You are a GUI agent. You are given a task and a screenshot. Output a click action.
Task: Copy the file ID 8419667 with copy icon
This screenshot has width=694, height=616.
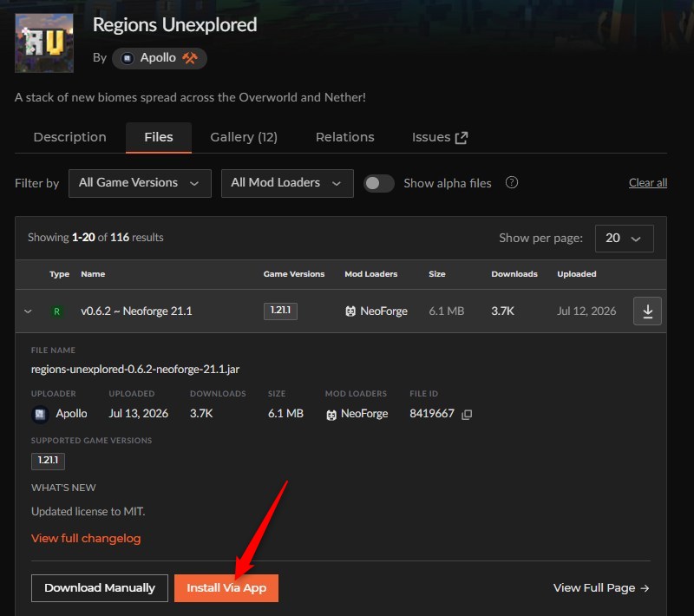coord(467,414)
